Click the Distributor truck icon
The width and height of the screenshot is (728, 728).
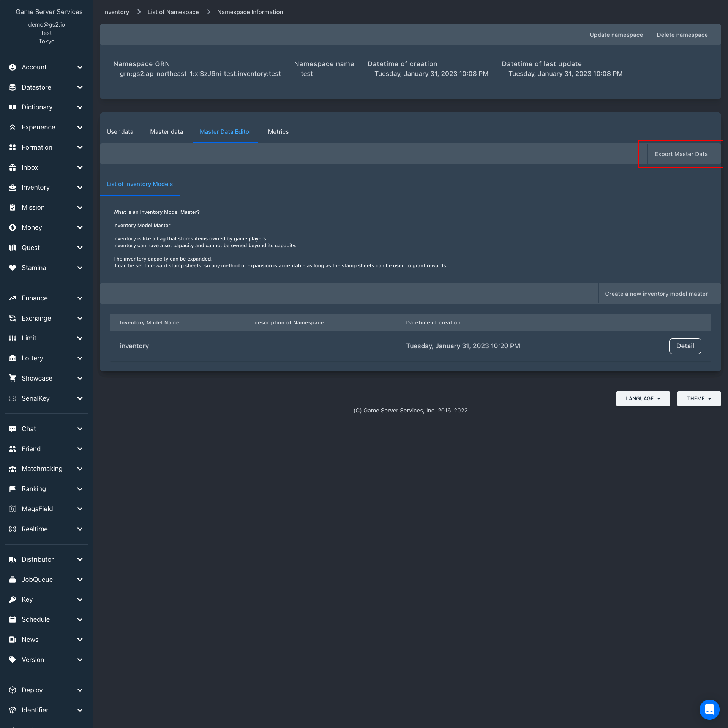(13, 559)
